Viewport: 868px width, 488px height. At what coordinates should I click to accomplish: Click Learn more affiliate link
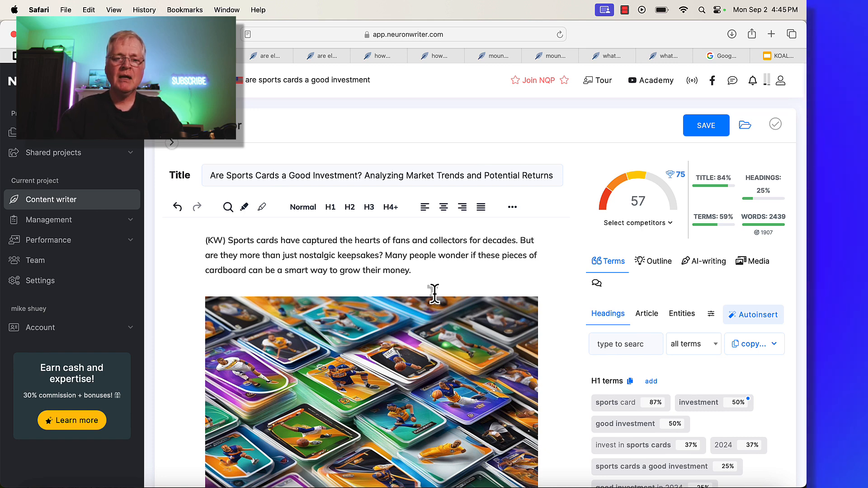pos(71,420)
